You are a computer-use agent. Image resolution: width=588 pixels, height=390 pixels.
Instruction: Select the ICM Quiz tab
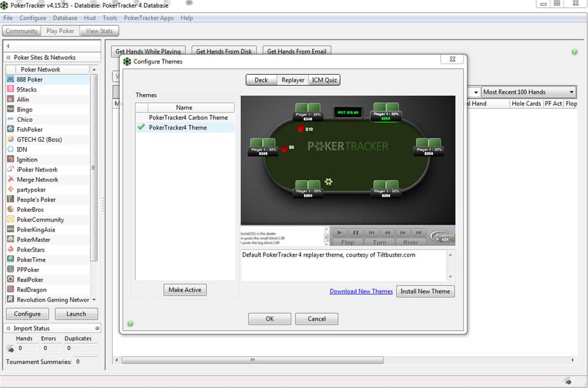[x=325, y=80]
